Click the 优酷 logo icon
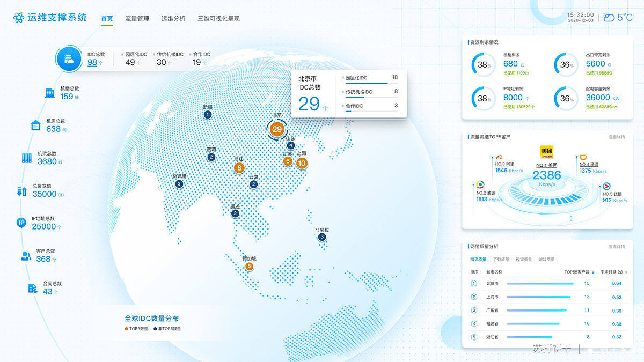 click(x=606, y=186)
